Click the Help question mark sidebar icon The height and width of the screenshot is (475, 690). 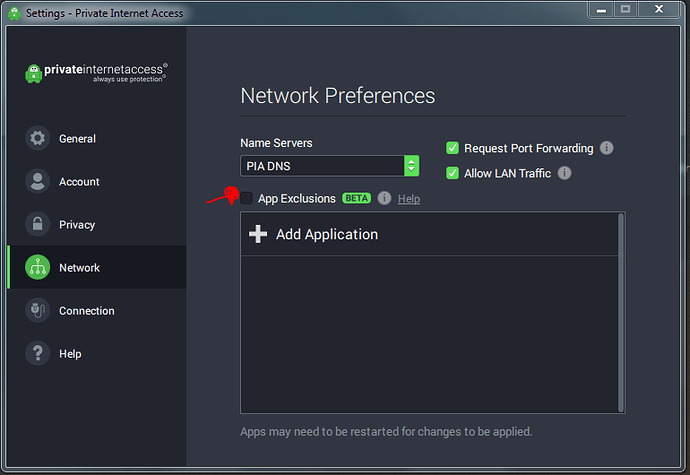[x=37, y=354]
